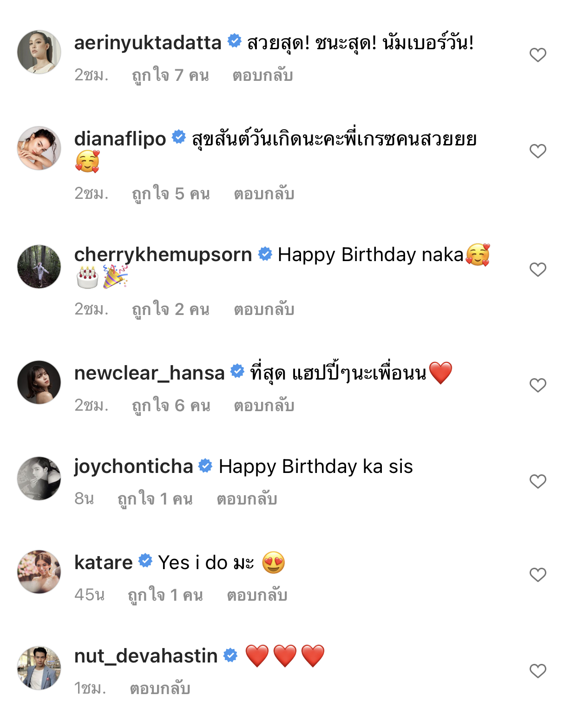Open the nut_devahastin username link

point(146,656)
